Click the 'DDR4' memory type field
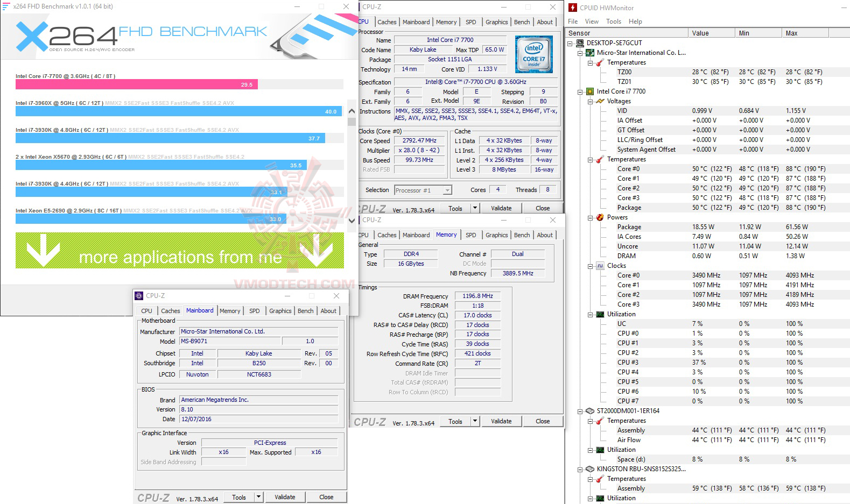 (x=411, y=254)
